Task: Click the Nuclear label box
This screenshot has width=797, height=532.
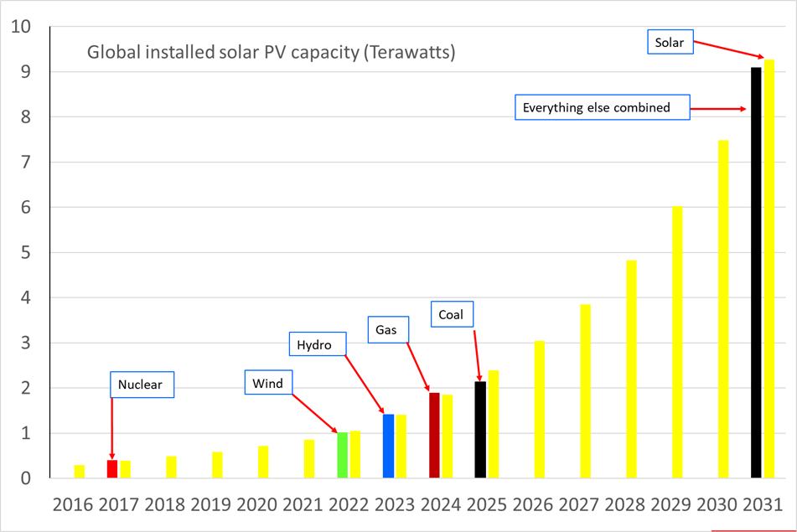Action: [x=142, y=385]
